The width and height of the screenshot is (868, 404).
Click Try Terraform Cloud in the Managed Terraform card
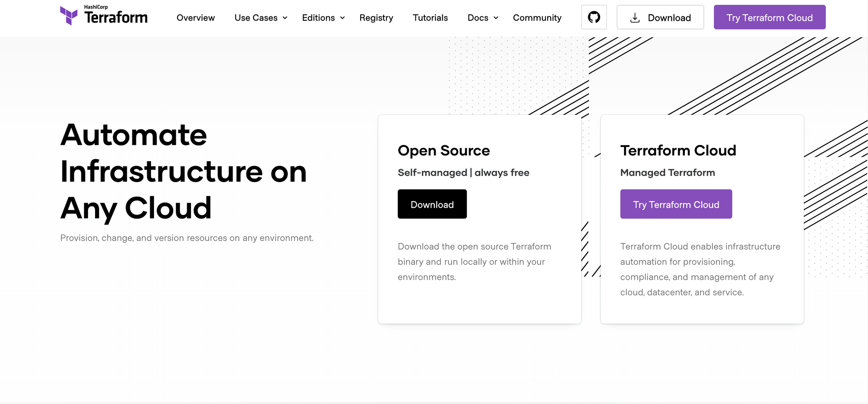click(676, 204)
